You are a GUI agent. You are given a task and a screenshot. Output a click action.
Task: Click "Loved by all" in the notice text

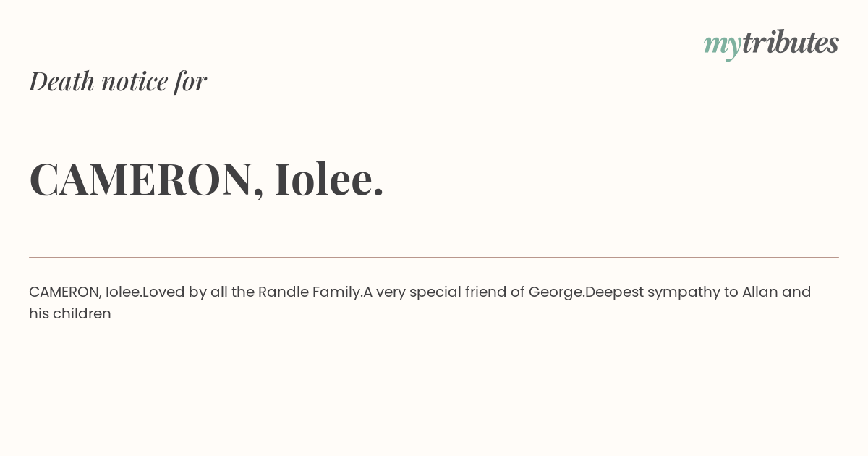point(185,292)
